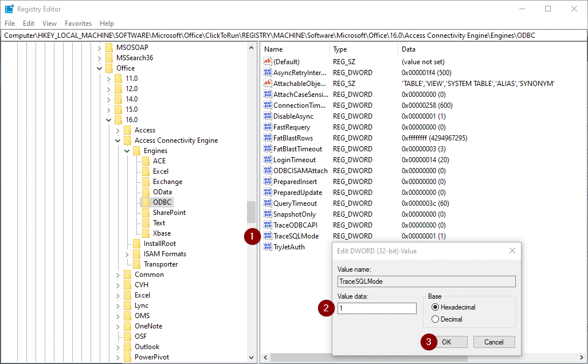The height and width of the screenshot is (364, 588).
Task: Click the ConnectionTimeout DWORD icon
Action: (x=268, y=105)
